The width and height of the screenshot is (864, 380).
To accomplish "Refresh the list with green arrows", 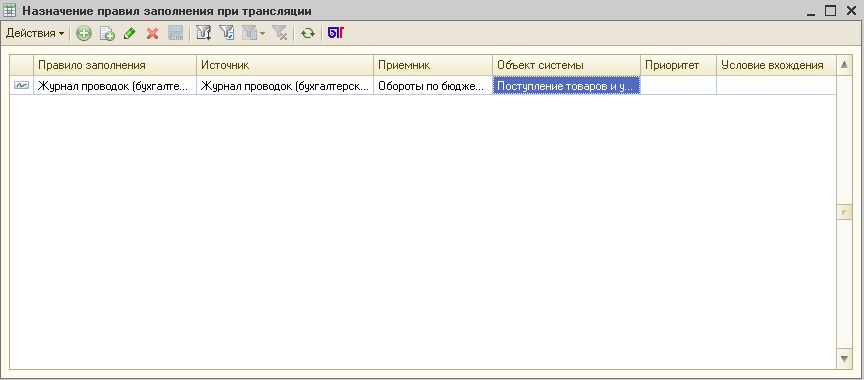I will [307, 34].
